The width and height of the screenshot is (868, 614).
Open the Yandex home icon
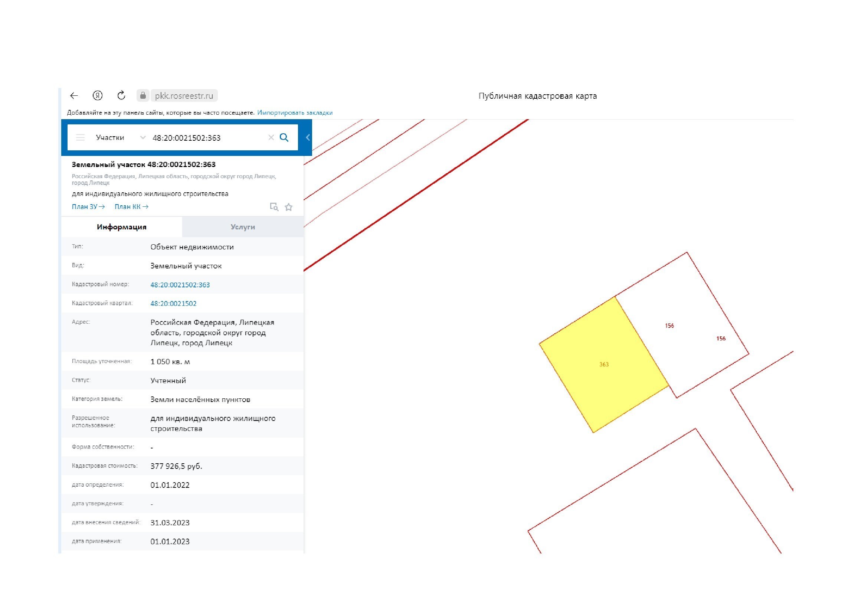[x=98, y=96]
